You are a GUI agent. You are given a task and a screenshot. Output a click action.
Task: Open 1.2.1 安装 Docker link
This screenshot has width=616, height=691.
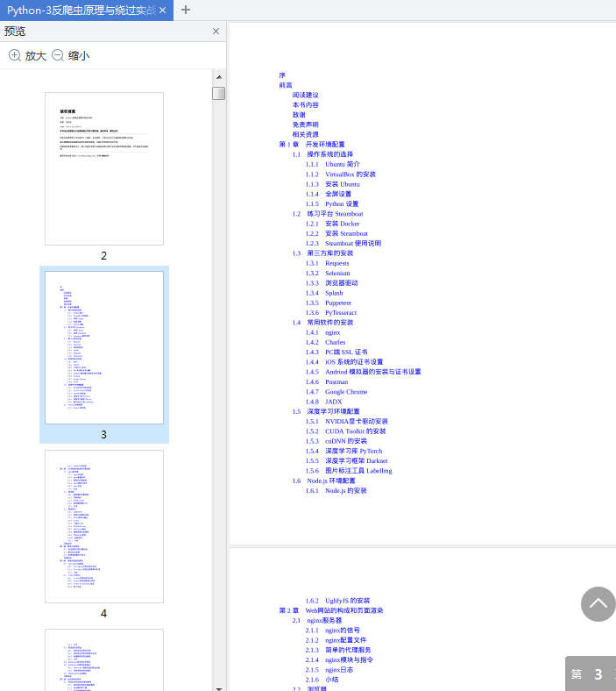point(332,224)
